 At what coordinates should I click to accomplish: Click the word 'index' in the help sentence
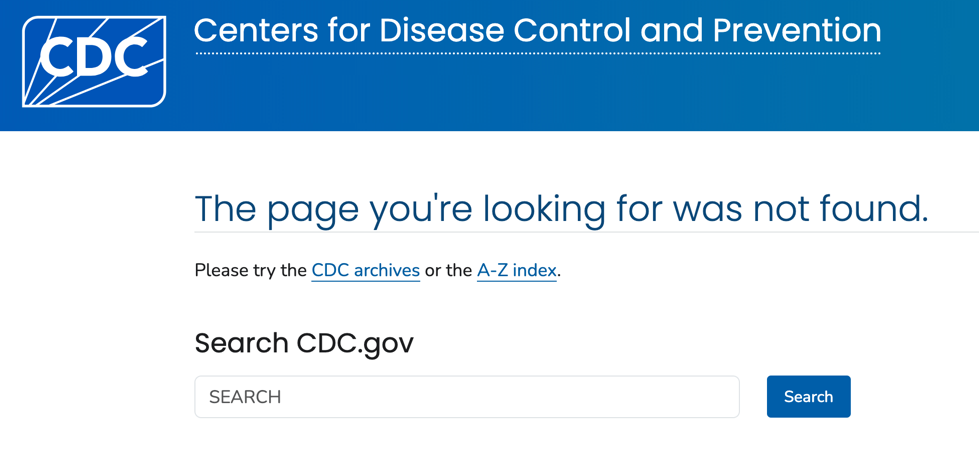point(535,270)
